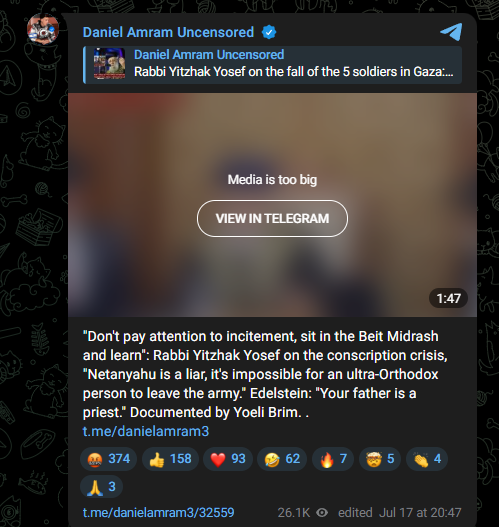Choose the laughing emoji reaction 62

coord(282,459)
